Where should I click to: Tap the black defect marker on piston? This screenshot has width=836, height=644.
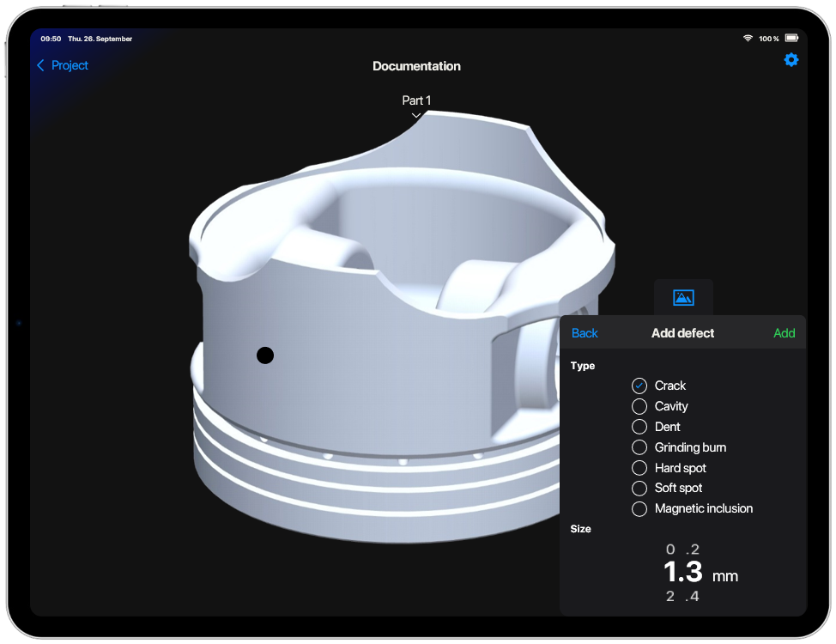click(265, 355)
